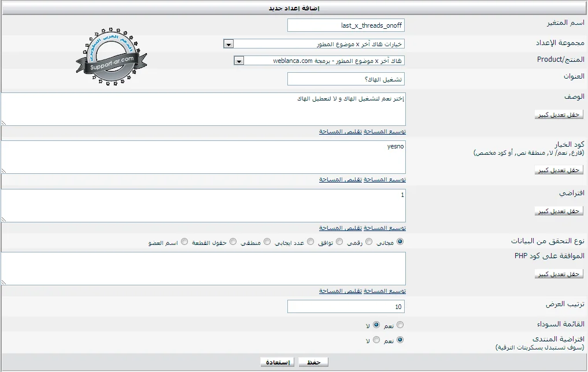The image size is (588, 372).
Task: Open the المنتج/Product dropdown
Action: [x=239, y=61]
